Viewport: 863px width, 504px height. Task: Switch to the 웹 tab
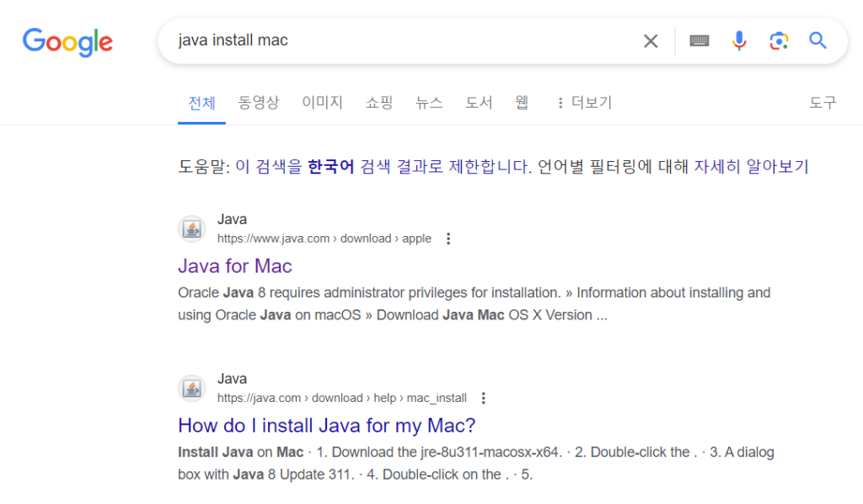522,103
